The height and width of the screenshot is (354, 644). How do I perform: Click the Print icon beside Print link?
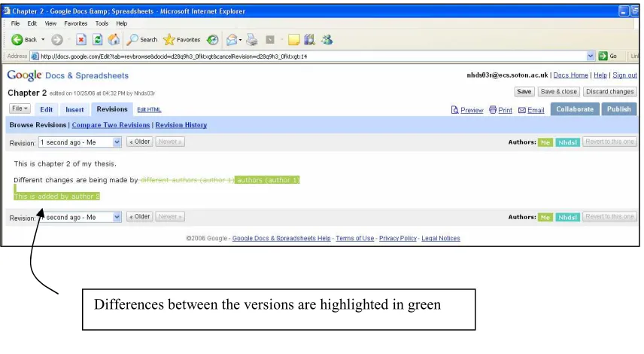[493, 110]
